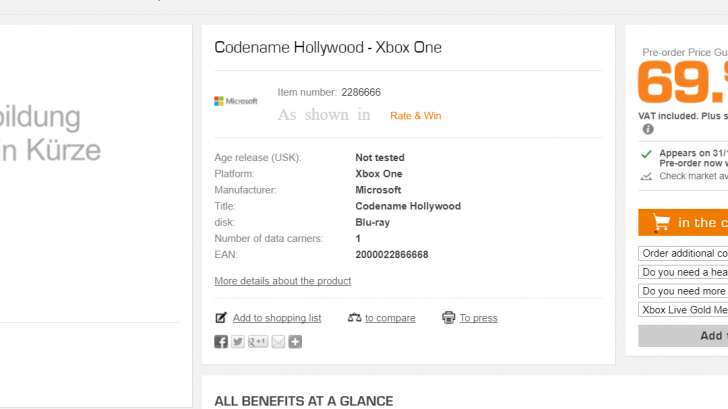This screenshot has width=728, height=409.
Task: Open more sharing options plus icon
Action: [x=295, y=342]
